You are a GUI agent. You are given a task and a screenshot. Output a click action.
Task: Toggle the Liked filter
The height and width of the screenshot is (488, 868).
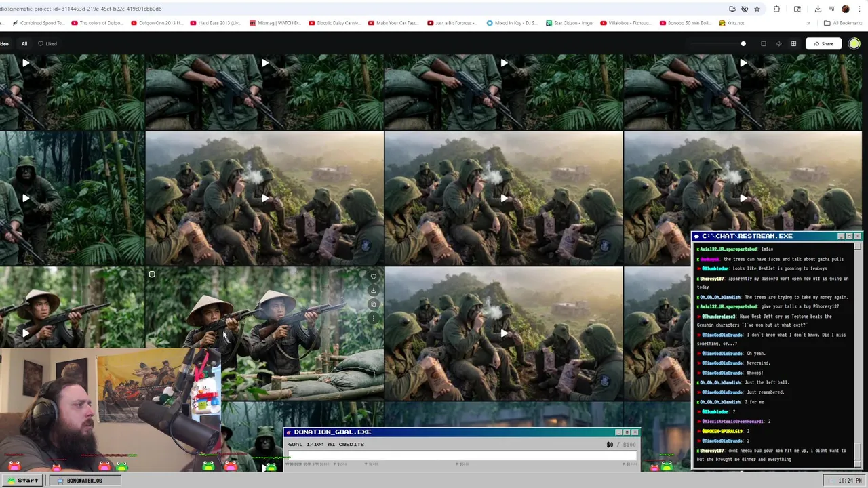click(47, 44)
